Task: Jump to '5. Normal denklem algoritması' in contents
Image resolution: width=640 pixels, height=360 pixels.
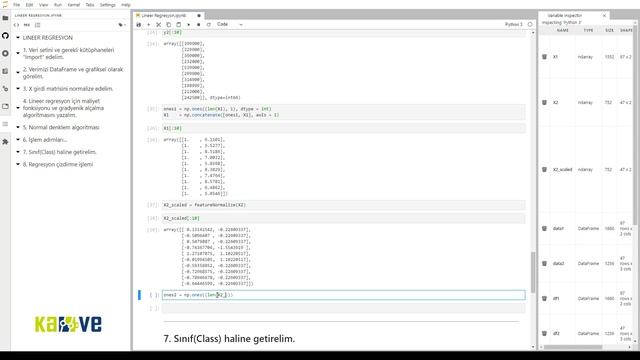Action: [x=61, y=127]
